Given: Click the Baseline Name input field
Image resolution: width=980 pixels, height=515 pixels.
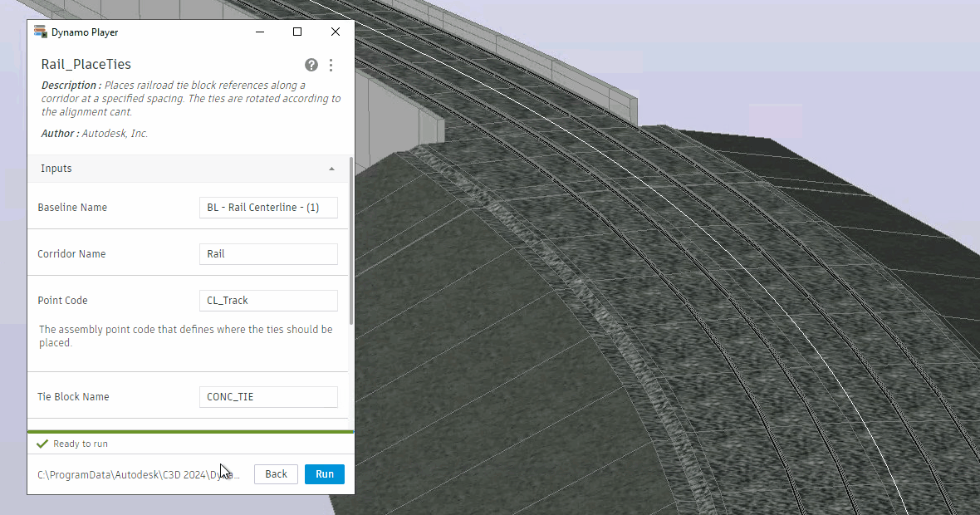Looking at the screenshot, I should point(268,208).
